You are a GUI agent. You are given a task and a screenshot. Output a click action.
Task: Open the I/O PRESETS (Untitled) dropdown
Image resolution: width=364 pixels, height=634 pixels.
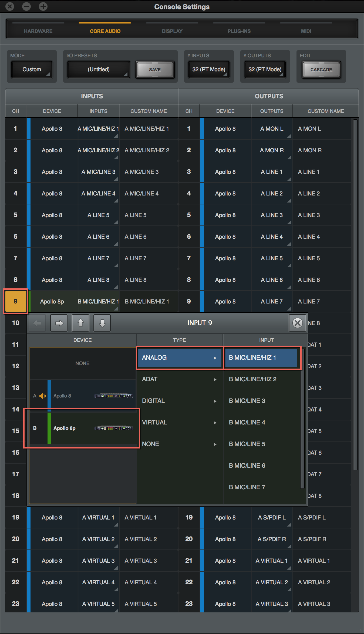99,69
